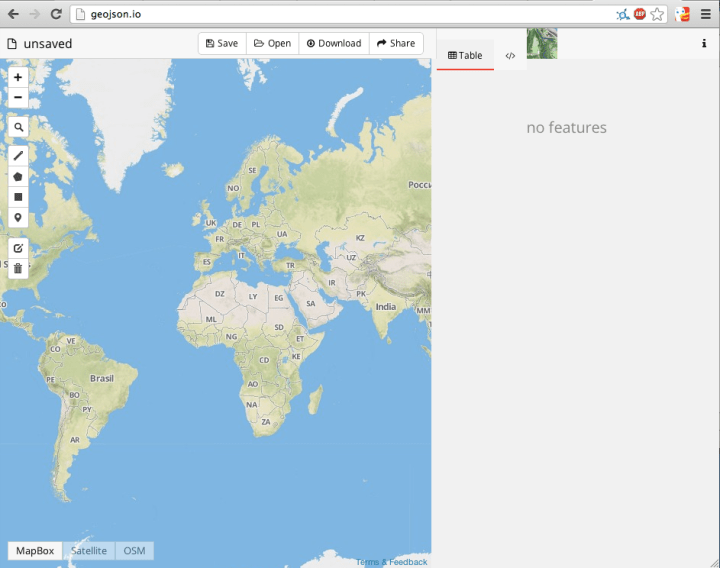This screenshot has height=568, width=720.
Task: Click the browser forward arrow
Action: pos(34,14)
